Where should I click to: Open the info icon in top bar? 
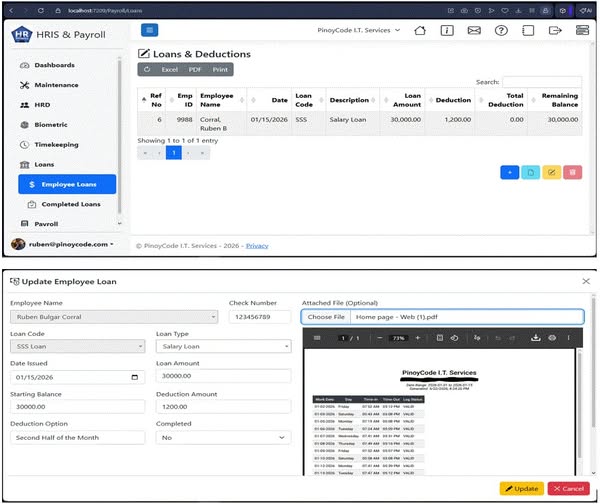point(447,30)
